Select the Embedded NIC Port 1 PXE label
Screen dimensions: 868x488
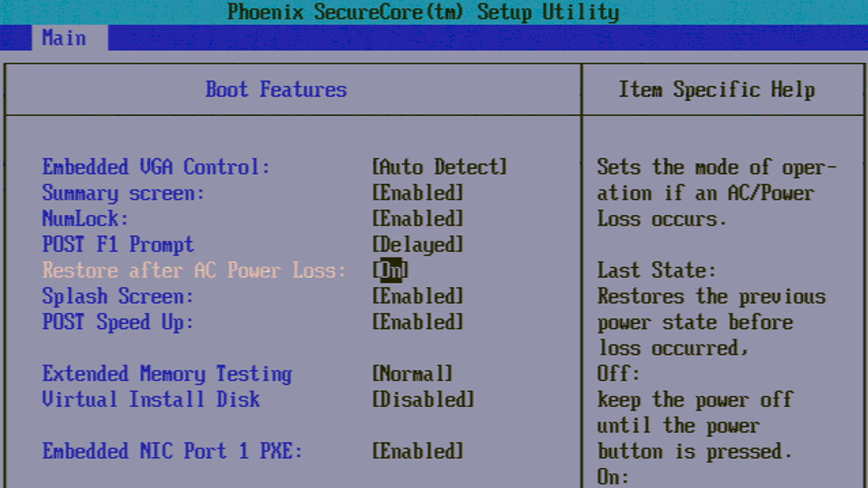(x=172, y=451)
